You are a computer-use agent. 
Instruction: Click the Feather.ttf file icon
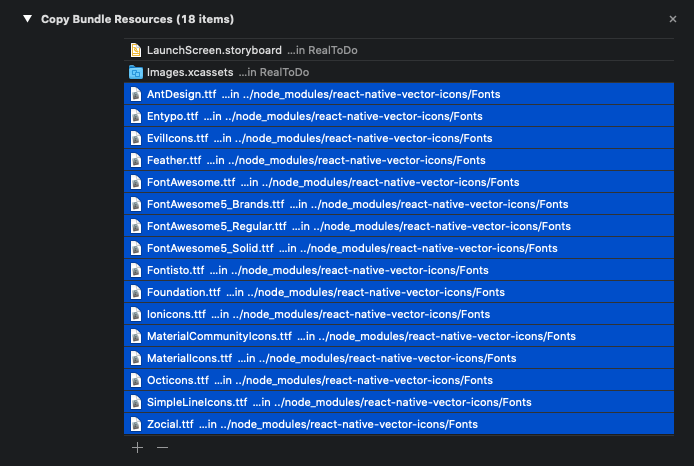point(136,160)
